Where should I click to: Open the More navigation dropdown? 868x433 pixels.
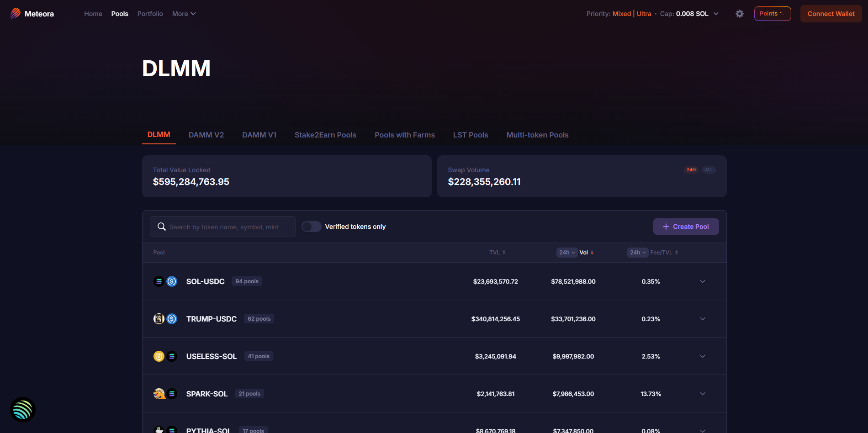pos(184,14)
